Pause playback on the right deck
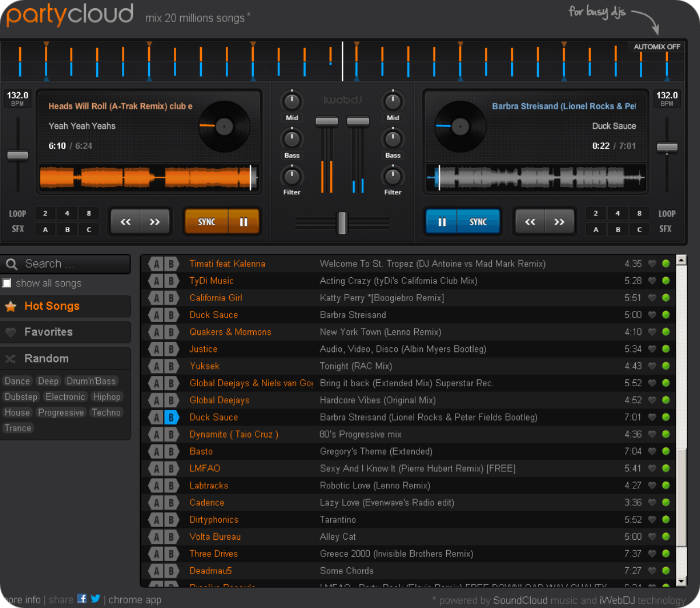The image size is (700, 608). pos(442,221)
